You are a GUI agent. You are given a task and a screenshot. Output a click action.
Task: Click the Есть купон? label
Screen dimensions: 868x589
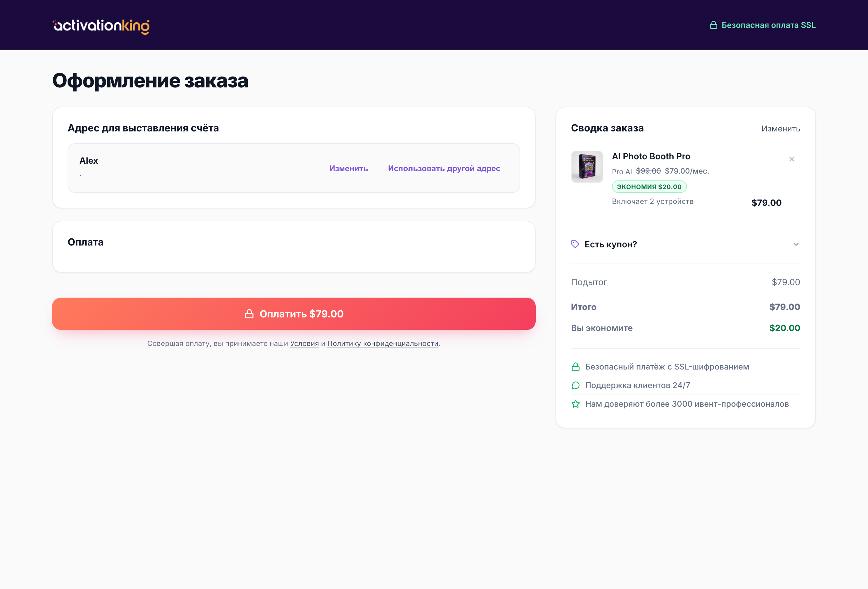tap(611, 244)
